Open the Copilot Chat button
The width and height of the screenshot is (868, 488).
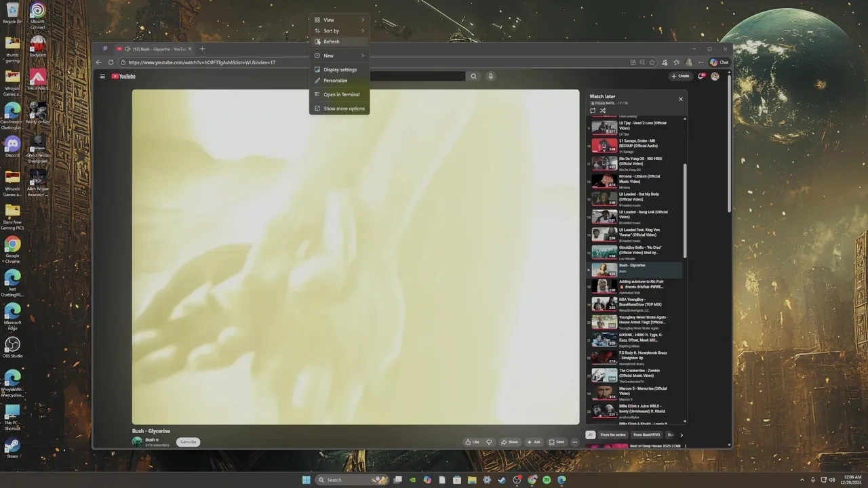point(719,62)
